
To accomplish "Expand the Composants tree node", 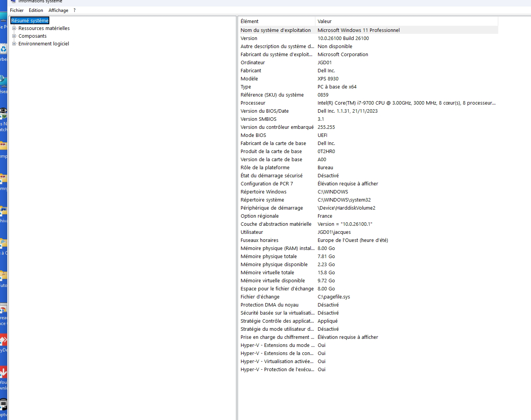I will tap(14, 36).
